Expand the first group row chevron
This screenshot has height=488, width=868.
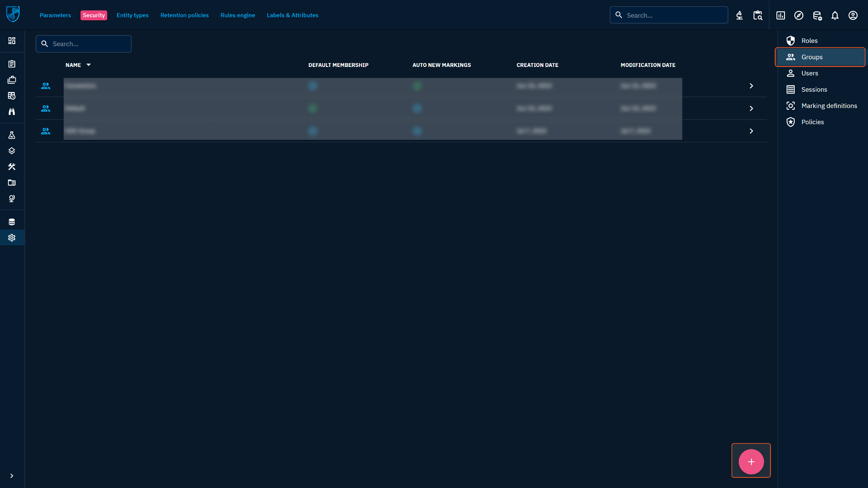coord(751,86)
